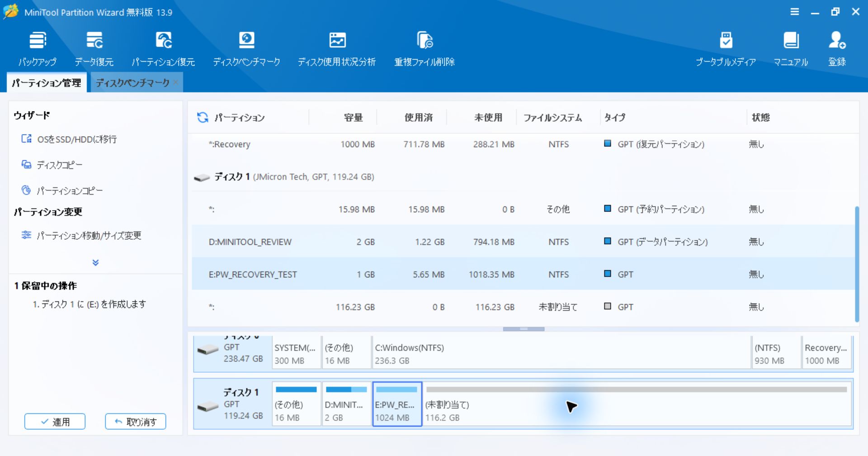Viewport: 868px width, 456px height.
Task: Refresh the partition list
Action: (x=203, y=118)
